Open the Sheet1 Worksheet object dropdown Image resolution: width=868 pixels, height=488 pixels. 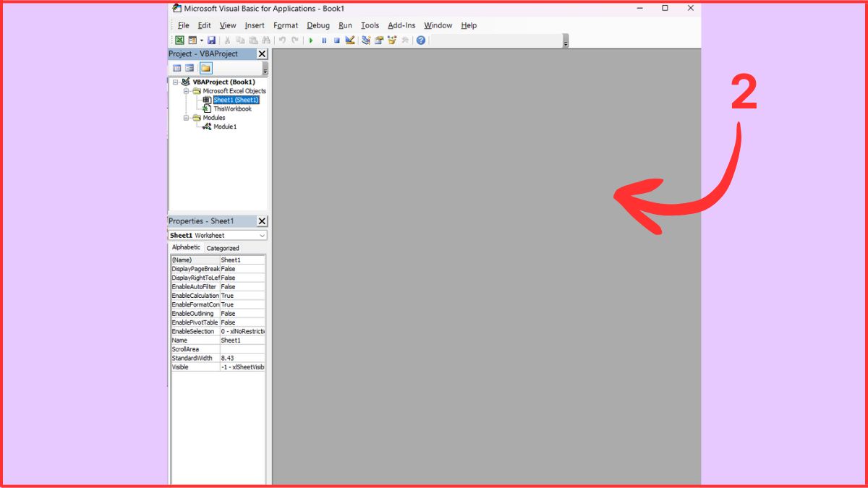262,236
